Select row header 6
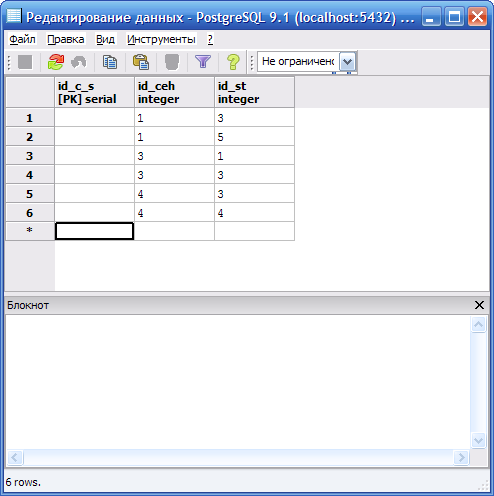 pyautogui.click(x=30, y=213)
